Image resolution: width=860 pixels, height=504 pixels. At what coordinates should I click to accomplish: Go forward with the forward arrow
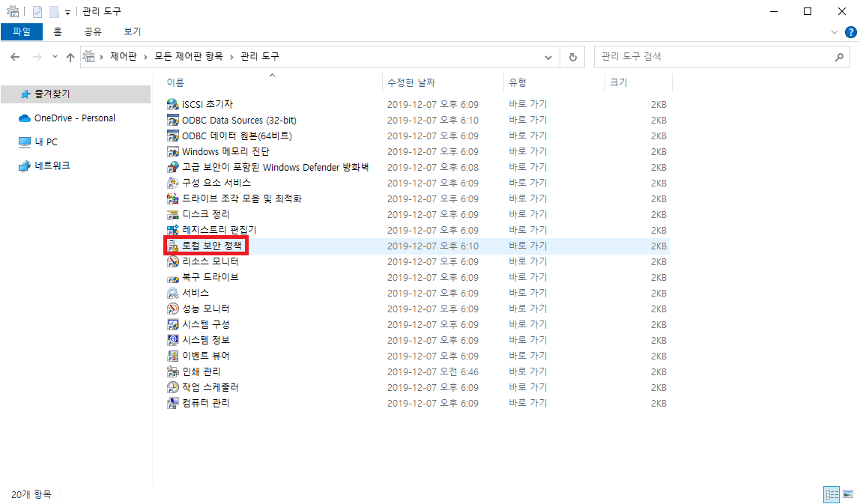37,56
